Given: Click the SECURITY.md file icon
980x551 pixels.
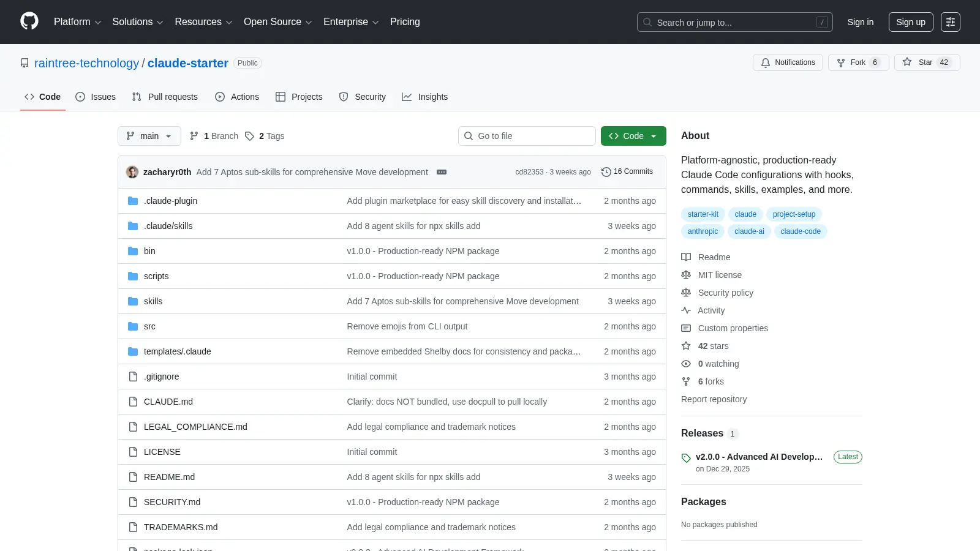Looking at the screenshot, I should tap(133, 502).
